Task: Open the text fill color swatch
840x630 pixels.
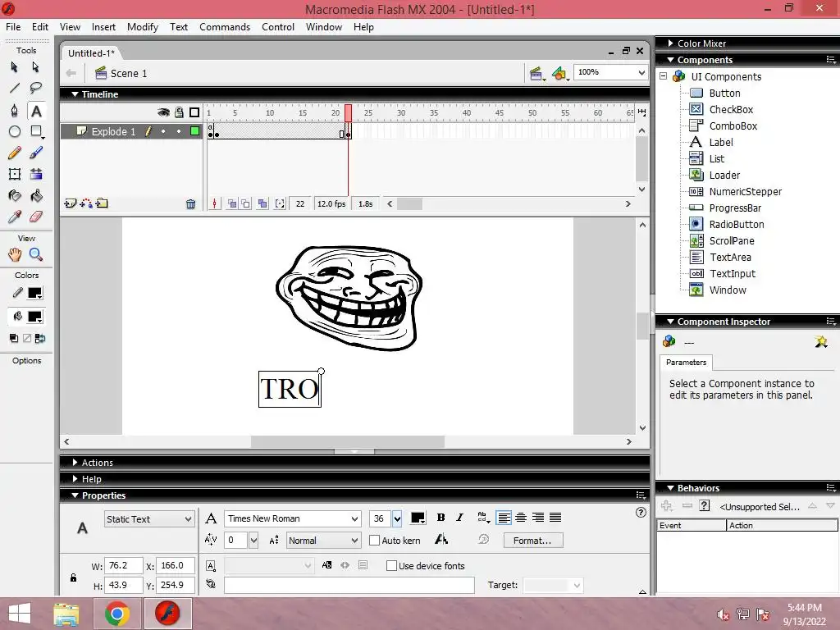Action: 418,518
